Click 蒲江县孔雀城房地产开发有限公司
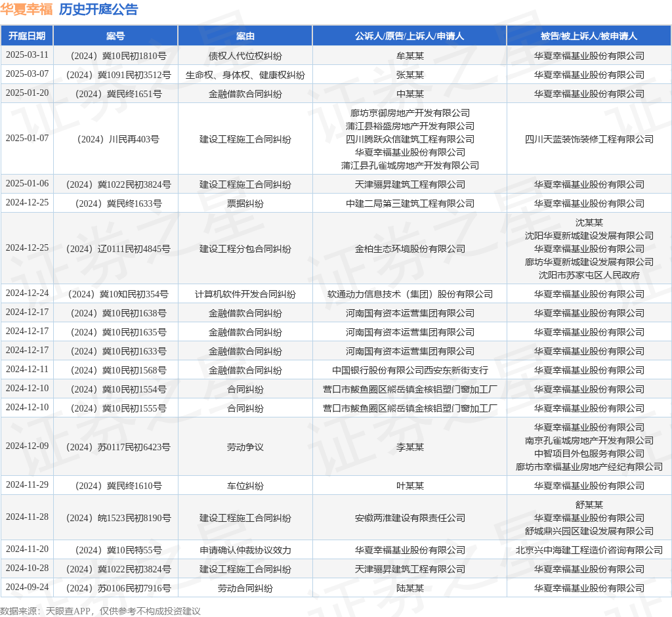The height and width of the screenshot is (617, 672). coord(409,165)
